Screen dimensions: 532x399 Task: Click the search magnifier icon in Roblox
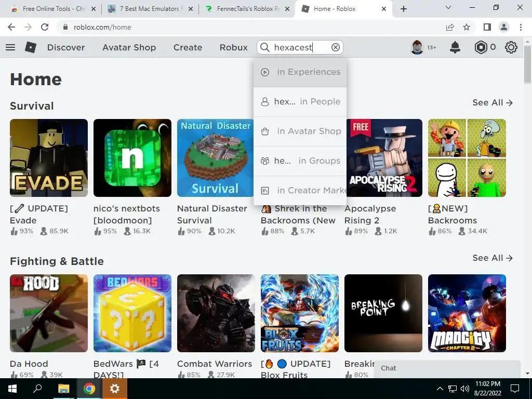[x=265, y=47]
